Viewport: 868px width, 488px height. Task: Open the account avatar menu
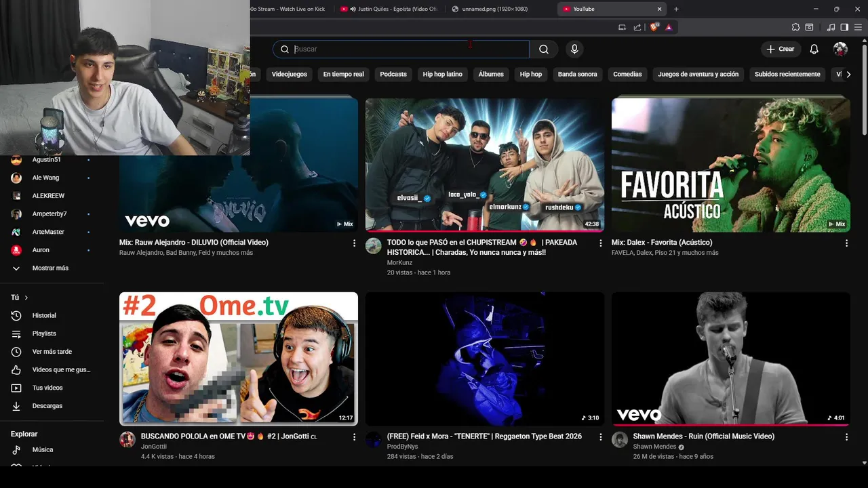840,49
